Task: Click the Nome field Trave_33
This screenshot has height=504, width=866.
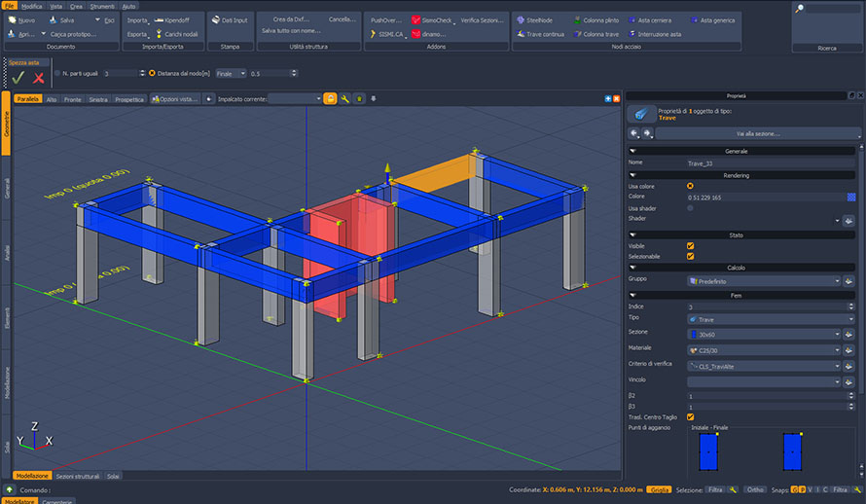Action: click(771, 163)
